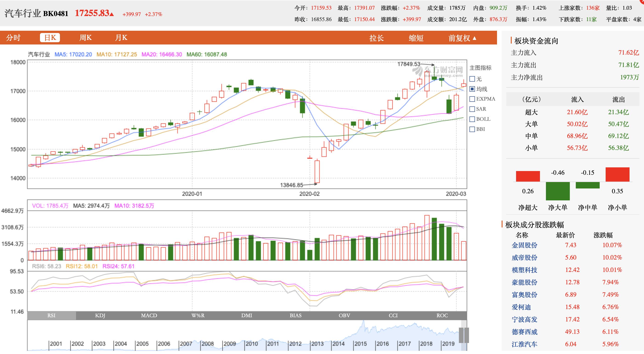Click the 17849.53 high marker arrow

(x=427, y=65)
